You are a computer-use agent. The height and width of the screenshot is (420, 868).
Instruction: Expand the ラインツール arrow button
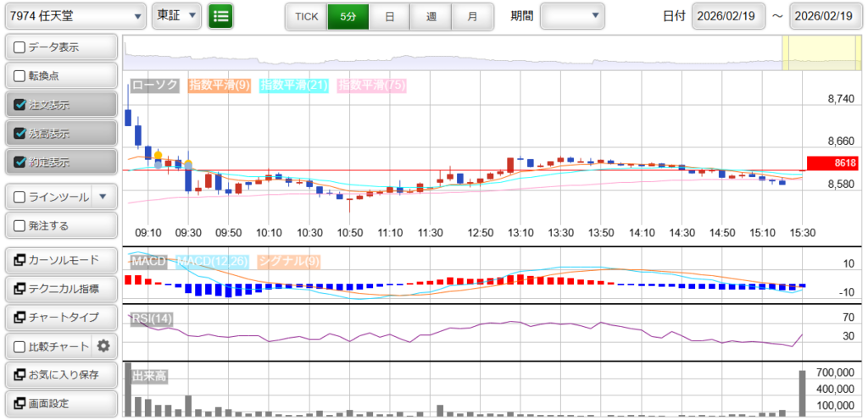click(x=103, y=197)
